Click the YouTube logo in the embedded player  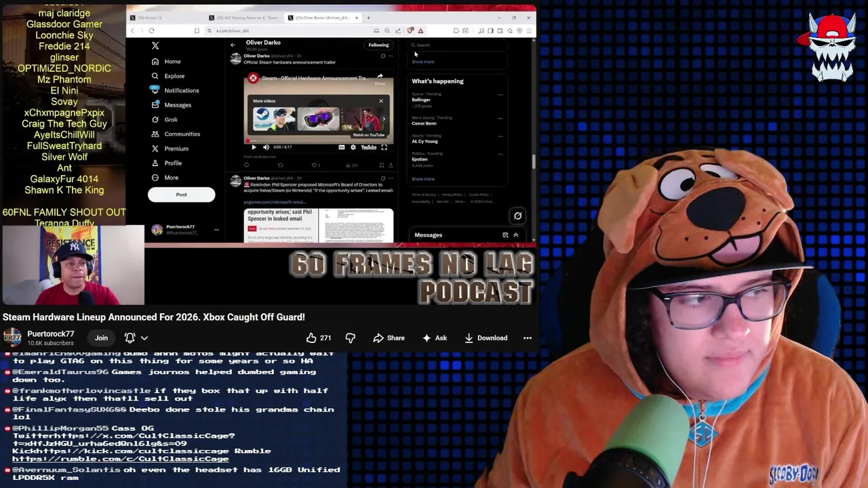pos(368,147)
